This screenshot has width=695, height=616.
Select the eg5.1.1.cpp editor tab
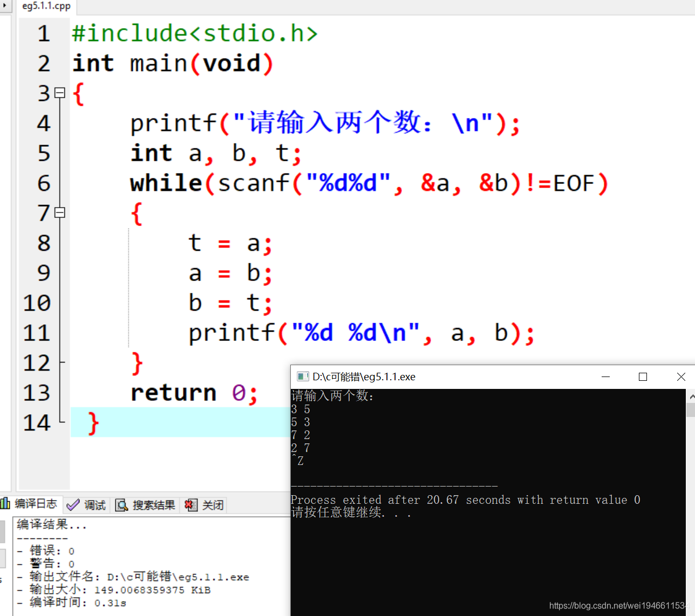pyautogui.click(x=46, y=6)
